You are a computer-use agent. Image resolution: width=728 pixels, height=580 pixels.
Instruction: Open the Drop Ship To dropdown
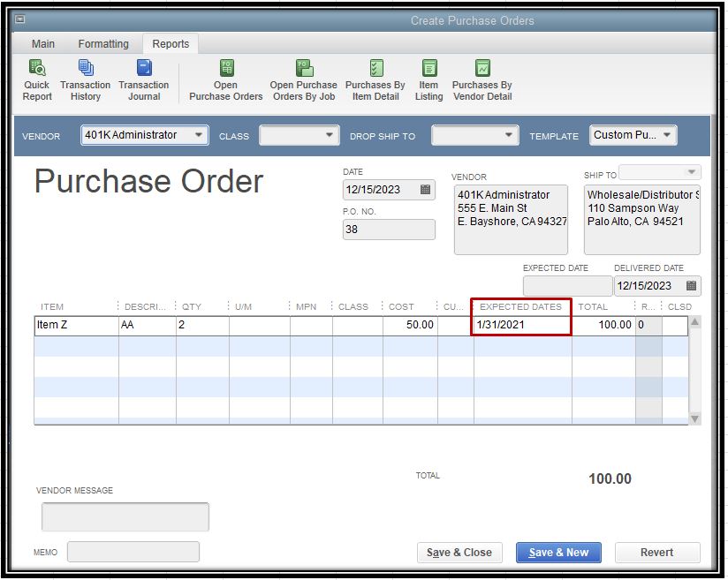tap(509, 135)
